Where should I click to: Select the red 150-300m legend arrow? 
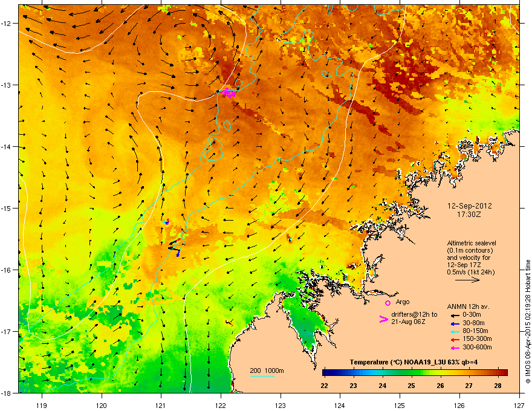[455, 340]
